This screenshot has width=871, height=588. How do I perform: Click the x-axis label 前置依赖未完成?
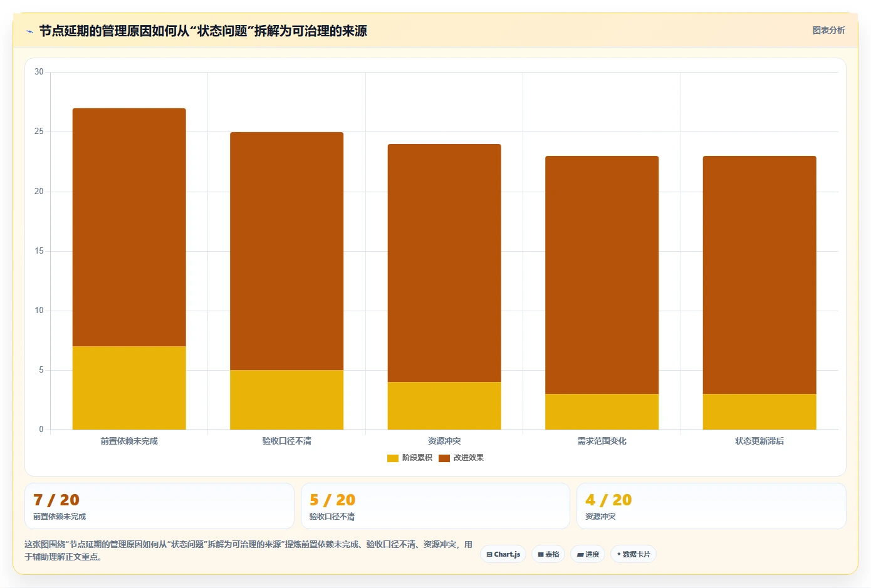[x=129, y=441]
